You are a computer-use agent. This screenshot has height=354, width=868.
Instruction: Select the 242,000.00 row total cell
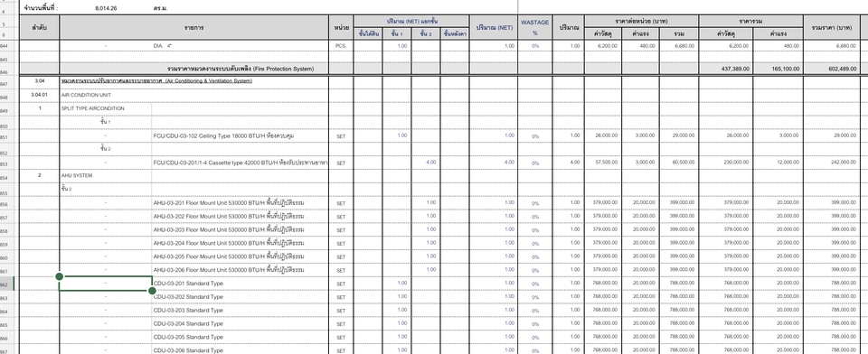(832, 163)
